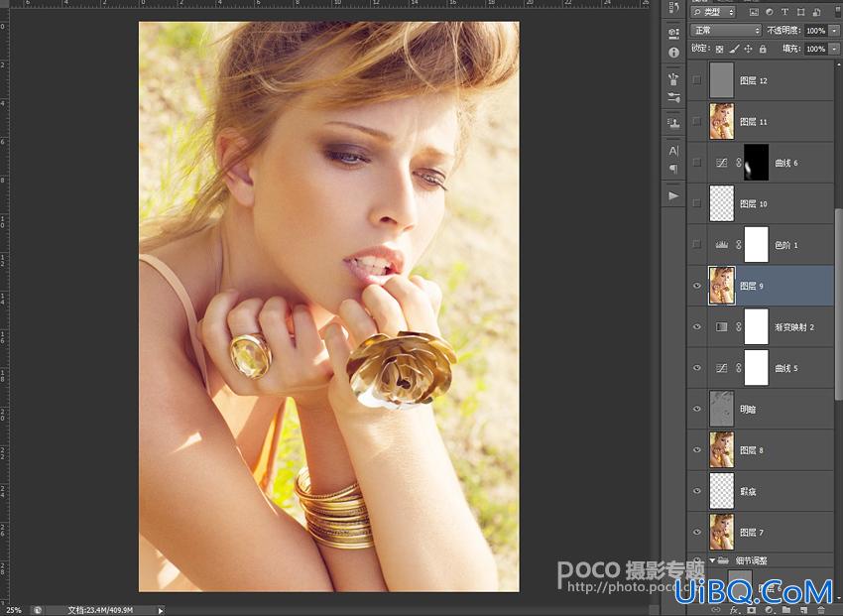Image resolution: width=843 pixels, height=616 pixels.
Task: Open the Brush Presets panel icon
Action: [673, 79]
